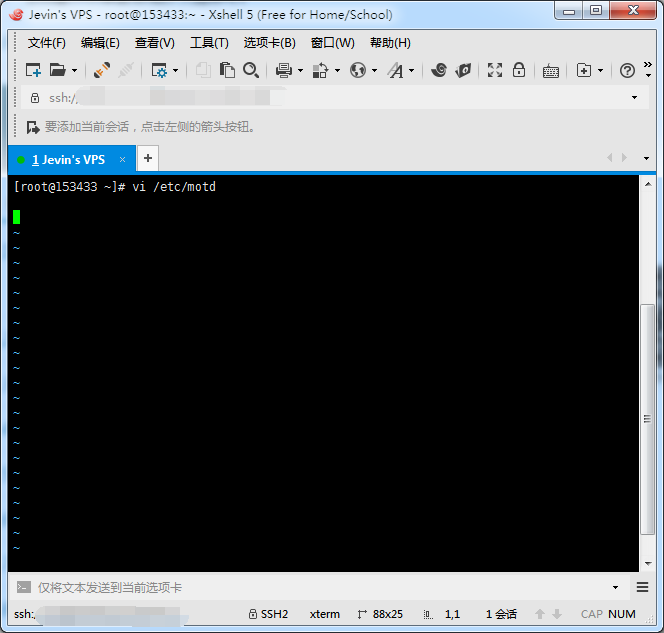
Task: Click the globe encoding icon
Action: click(358, 70)
